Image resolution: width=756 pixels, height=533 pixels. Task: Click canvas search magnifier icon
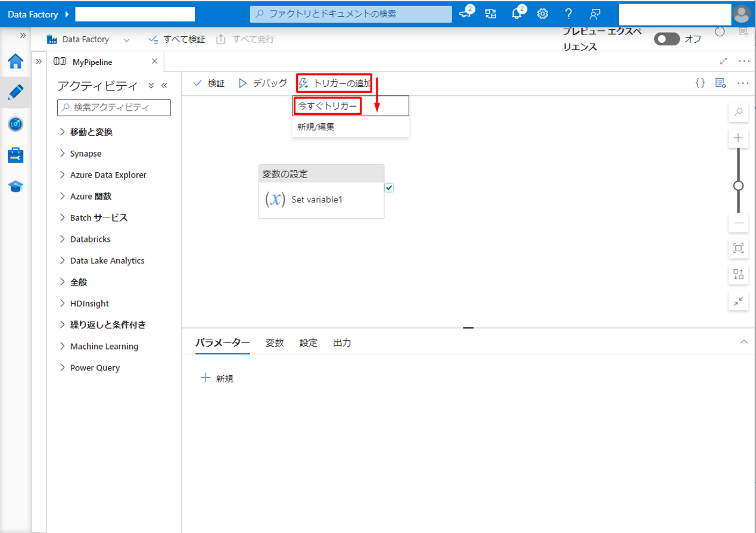[x=738, y=111]
